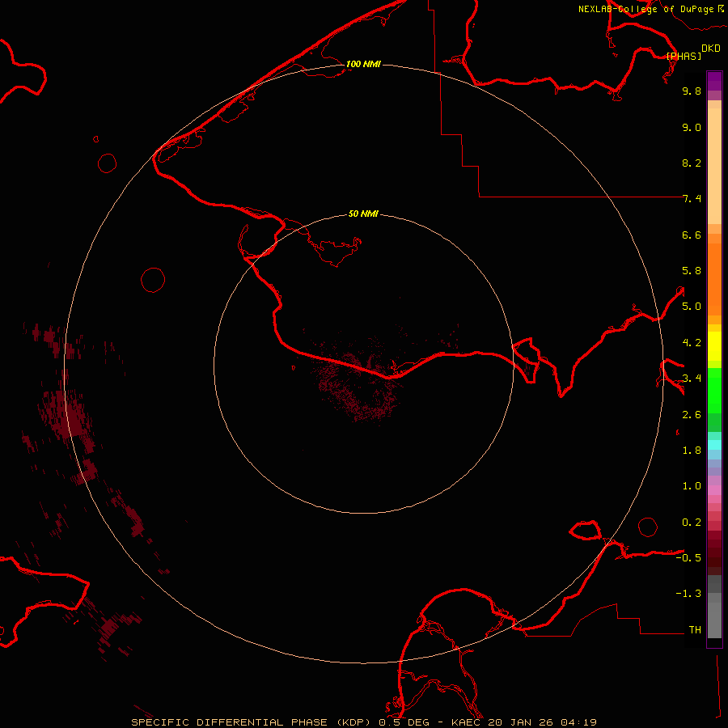Click the [PHAS] label above the color bar
Viewport: 728px width, 728px height.
coord(684,56)
